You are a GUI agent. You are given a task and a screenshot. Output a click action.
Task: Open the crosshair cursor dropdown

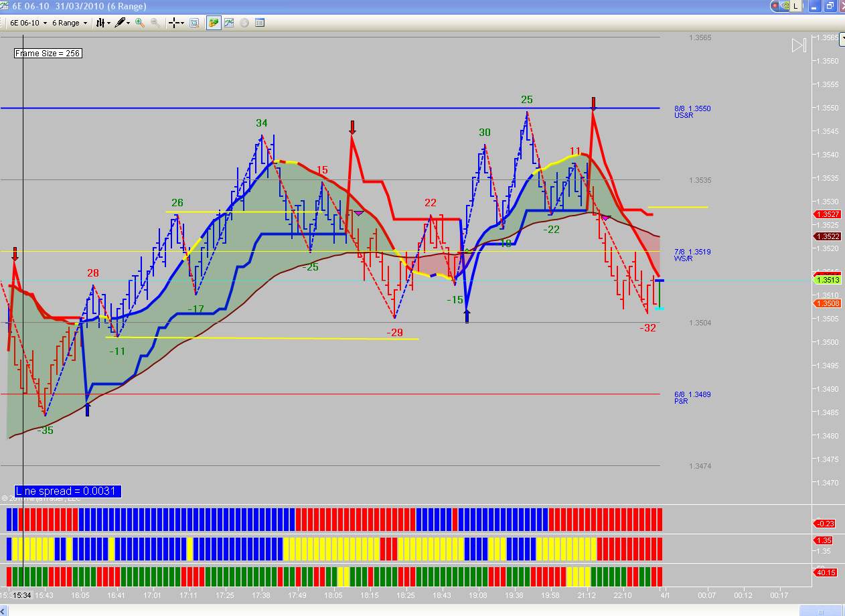[x=177, y=23]
